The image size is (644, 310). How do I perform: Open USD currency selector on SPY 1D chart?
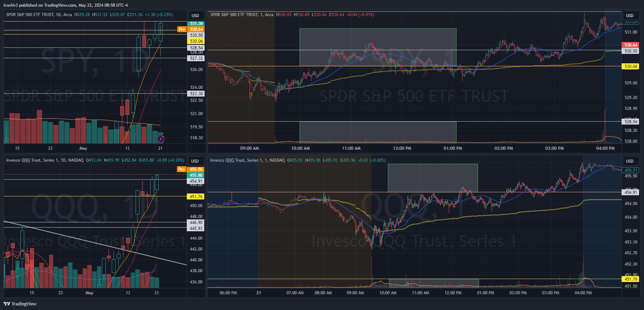(196, 16)
